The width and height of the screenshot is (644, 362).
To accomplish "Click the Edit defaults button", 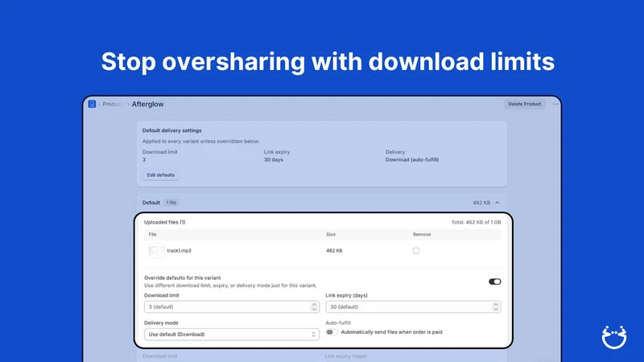I will 160,175.
